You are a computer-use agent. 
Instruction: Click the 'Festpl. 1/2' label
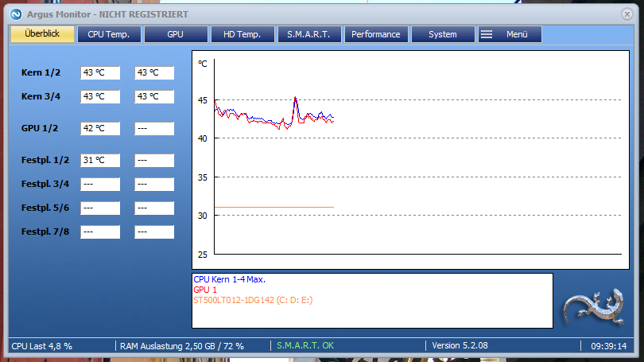click(45, 160)
